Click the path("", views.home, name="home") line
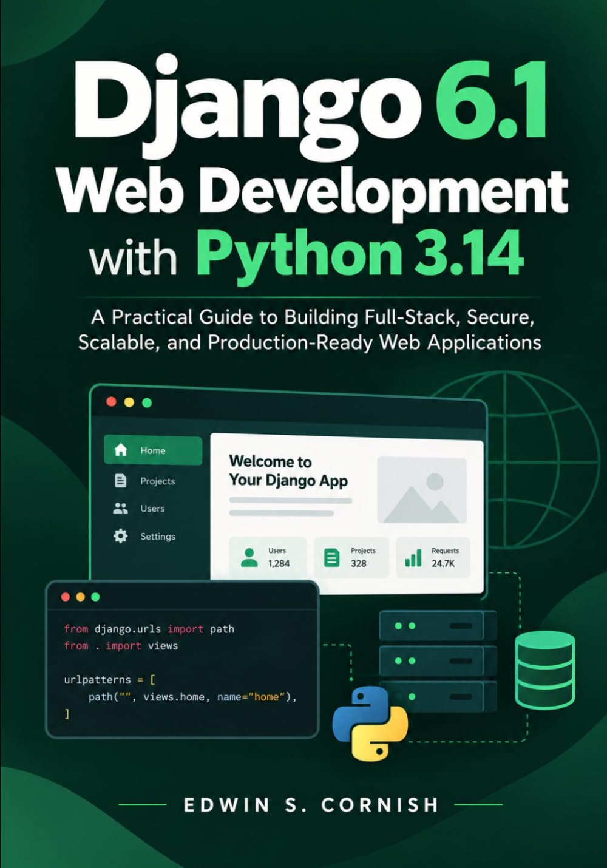This screenshot has height=868, width=607. (x=192, y=697)
